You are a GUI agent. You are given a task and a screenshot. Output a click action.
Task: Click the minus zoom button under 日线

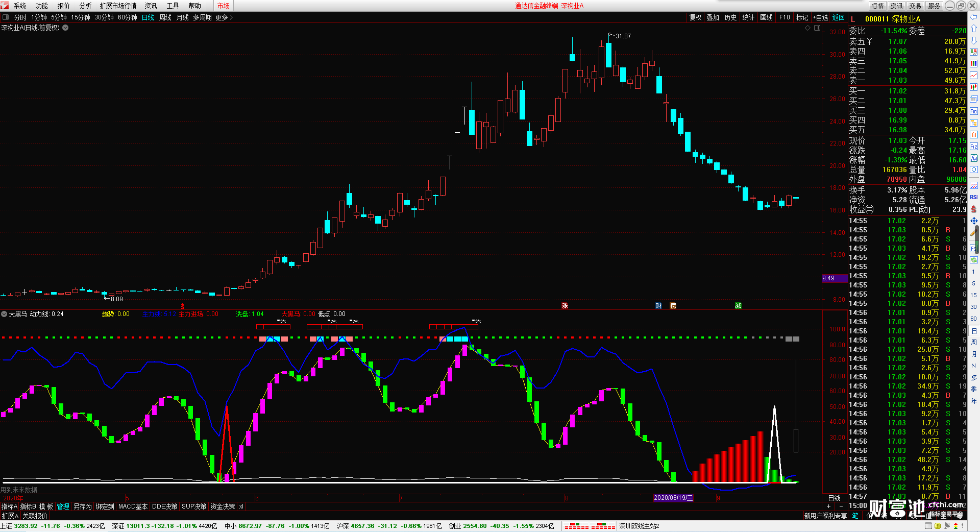(841, 506)
